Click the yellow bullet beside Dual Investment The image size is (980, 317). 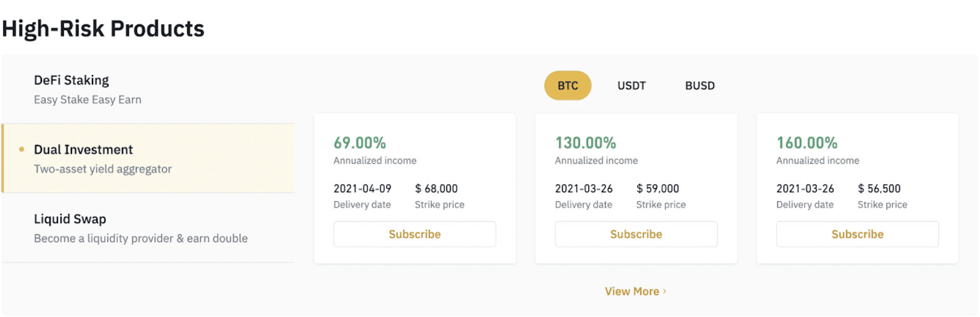22,150
